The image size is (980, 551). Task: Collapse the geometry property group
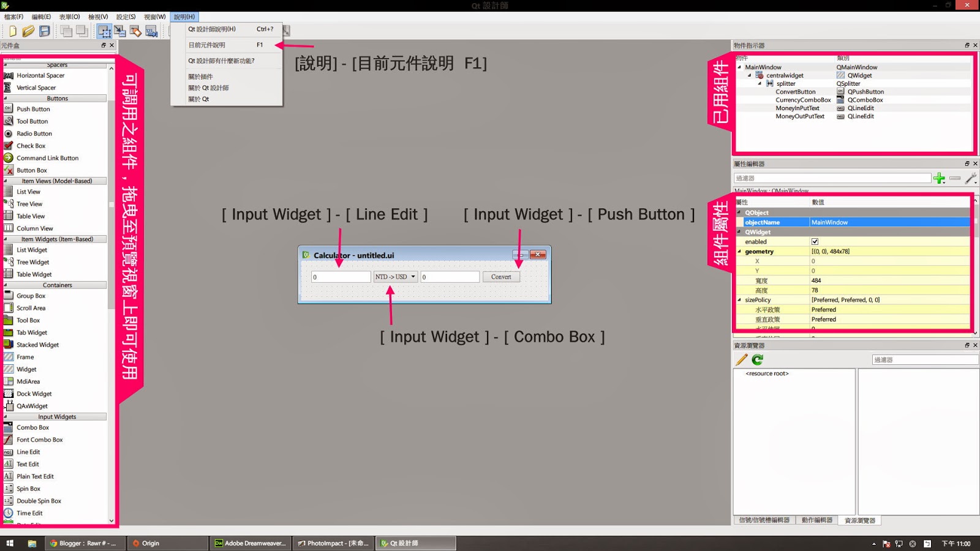(x=739, y=252)
